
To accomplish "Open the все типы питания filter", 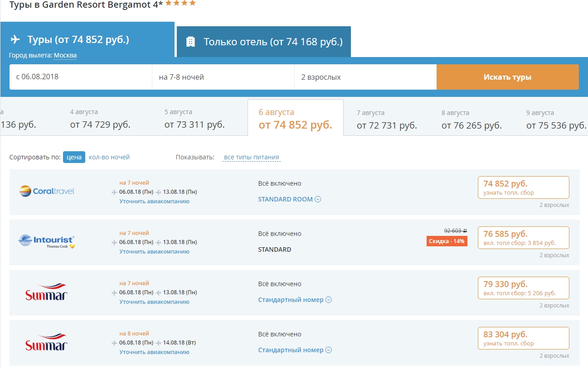I will click(252, 158).
